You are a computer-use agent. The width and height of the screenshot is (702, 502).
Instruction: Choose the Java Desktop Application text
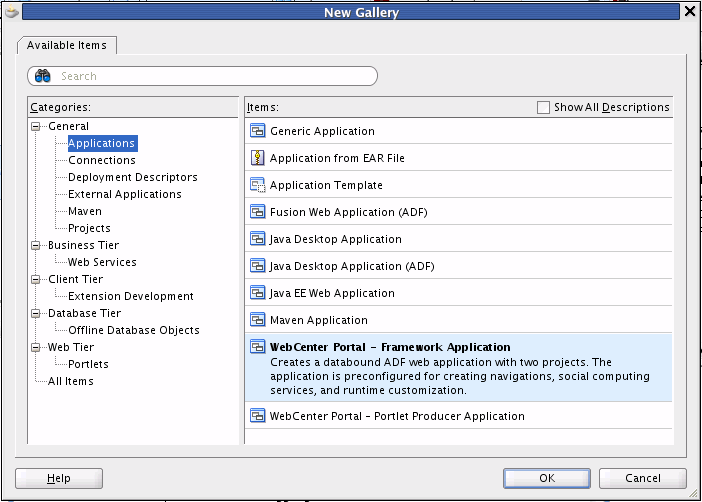(336, 239)
